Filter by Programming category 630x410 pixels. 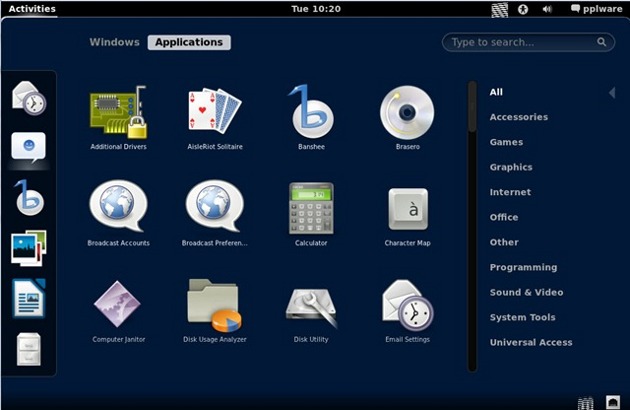click(524, 267)
